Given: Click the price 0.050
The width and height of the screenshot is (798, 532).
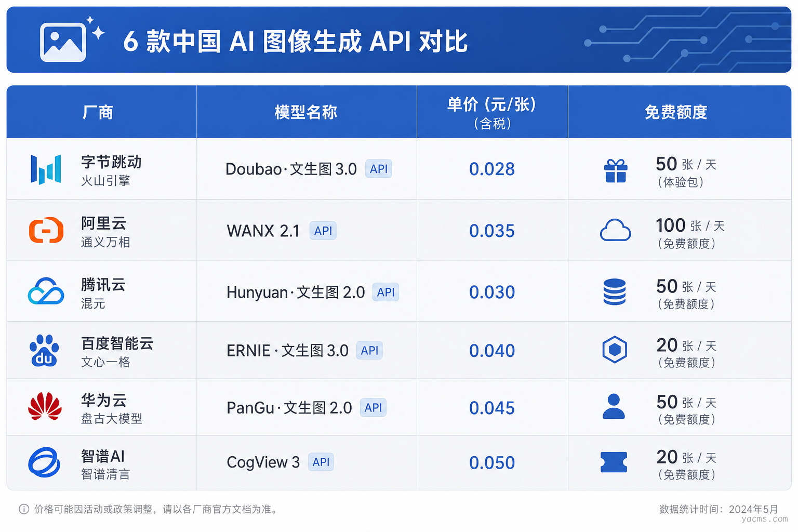Looking at the screenshot, I should pyautogui.click(x=492, y=463).
